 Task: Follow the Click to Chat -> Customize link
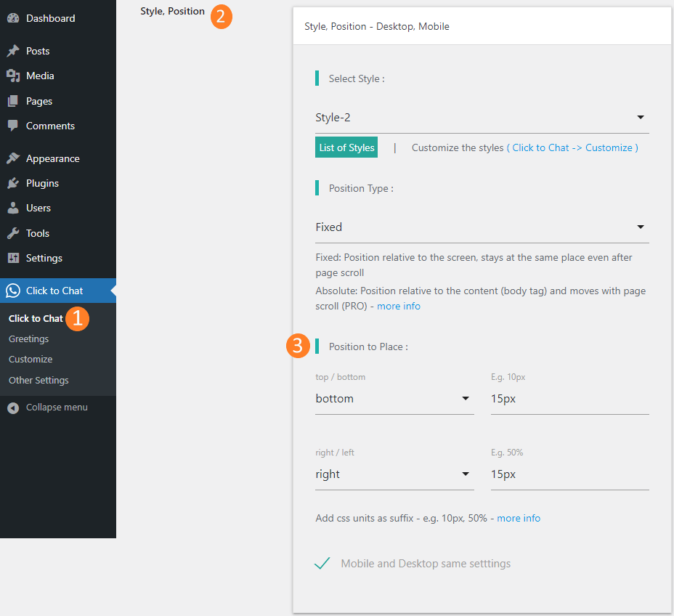click(572, 147)
